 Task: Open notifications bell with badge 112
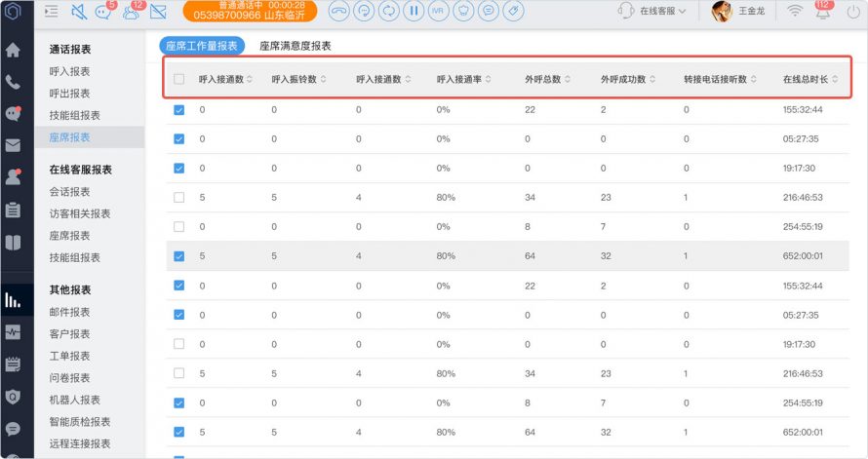tap(823, 10)
